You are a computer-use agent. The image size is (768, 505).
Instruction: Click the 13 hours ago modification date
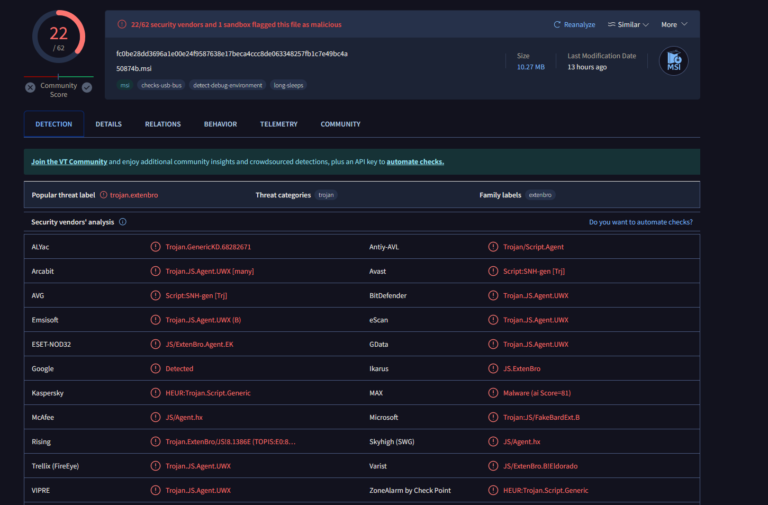tap(587, 67)
